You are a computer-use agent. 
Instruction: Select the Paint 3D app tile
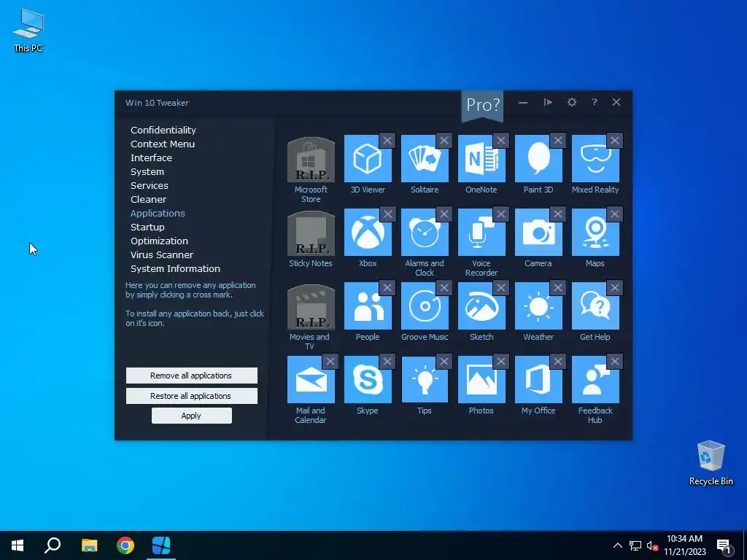point(538,158)
